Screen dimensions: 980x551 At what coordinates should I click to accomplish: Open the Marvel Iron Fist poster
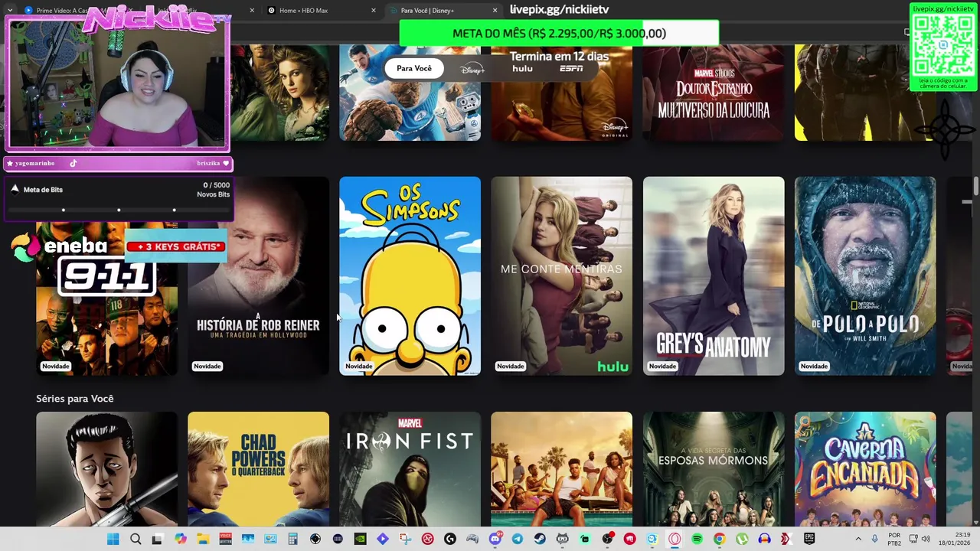click(410, 469)
